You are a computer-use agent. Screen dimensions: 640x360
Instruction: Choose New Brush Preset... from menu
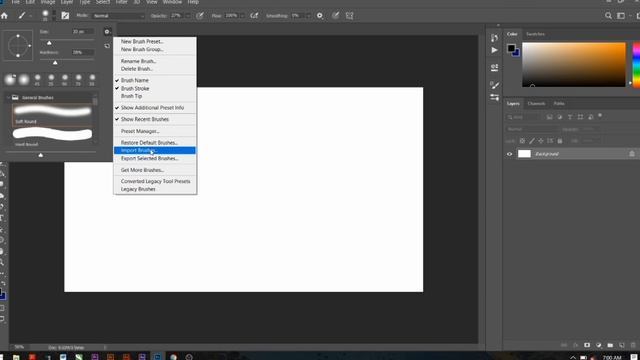pyautogui.click(x=142, y=42)
